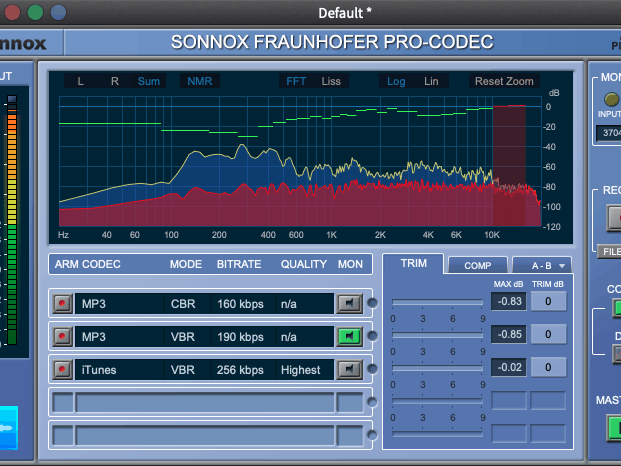621x466 pixels.
Task: Click trim slider for iTunes row
Action: pos(437,368)
